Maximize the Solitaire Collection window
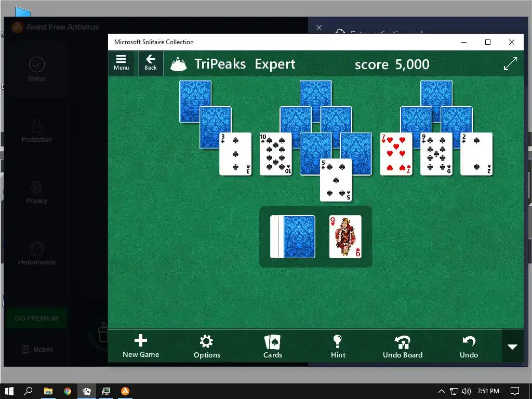Image resolution: width=532 pixels, height=399 pixels. (x=488, y=42)
